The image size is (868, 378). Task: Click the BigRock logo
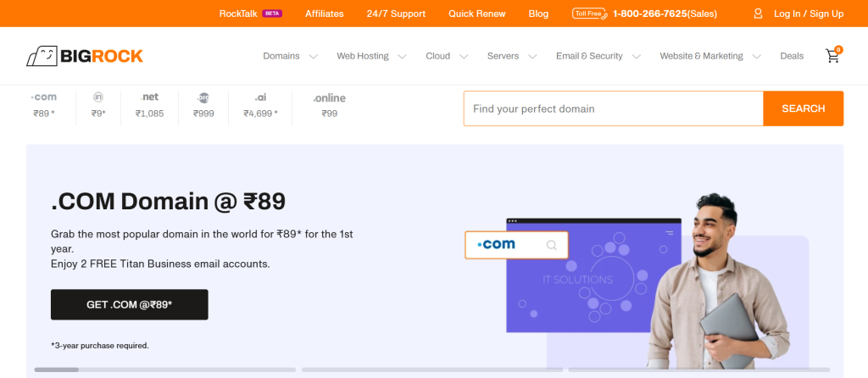84,56
